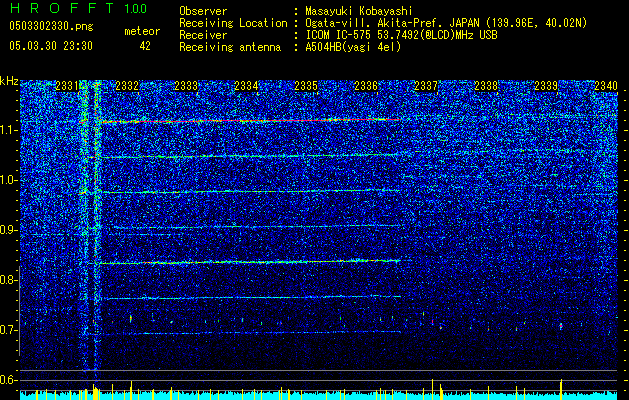Click the Observer name Masayuki Kobayashi
Image resolution: width=629 pixels, height=400 pixels.
(x=359, y=11)
